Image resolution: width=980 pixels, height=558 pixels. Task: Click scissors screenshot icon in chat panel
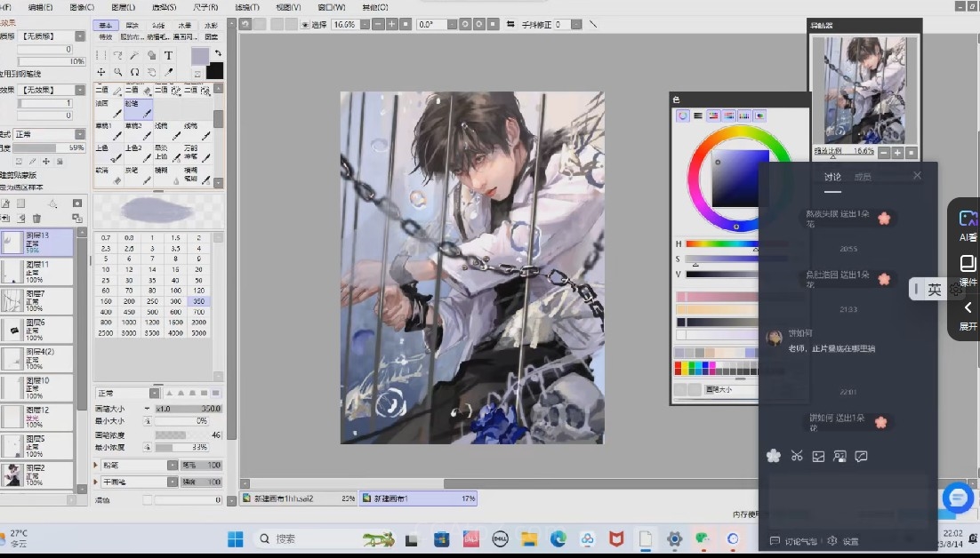pyautogui.click(x=796, y=456)
